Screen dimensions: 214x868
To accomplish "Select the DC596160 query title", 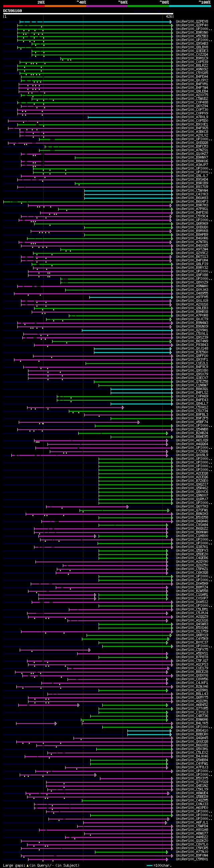I will point(12,11).
